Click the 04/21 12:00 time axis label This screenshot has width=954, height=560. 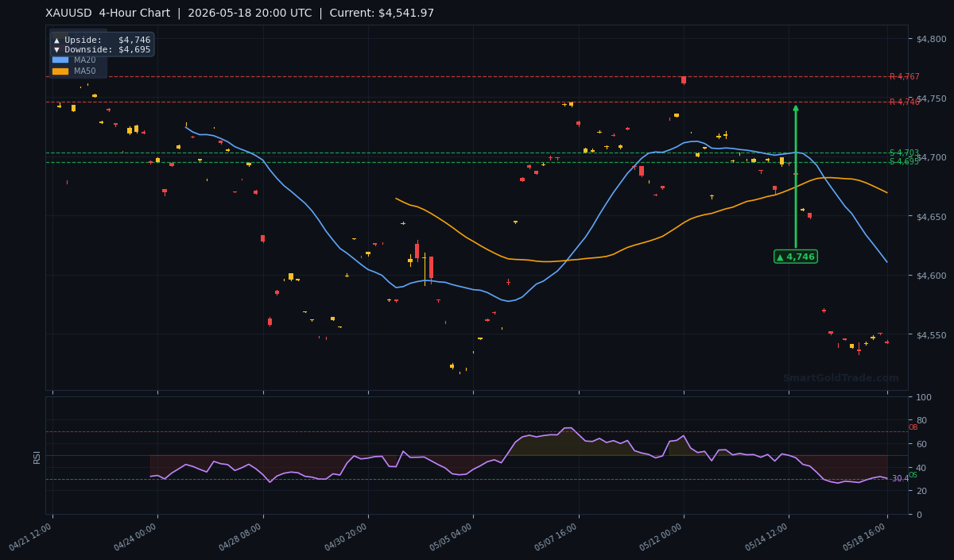pyautogui.click(x=31, y=538)
